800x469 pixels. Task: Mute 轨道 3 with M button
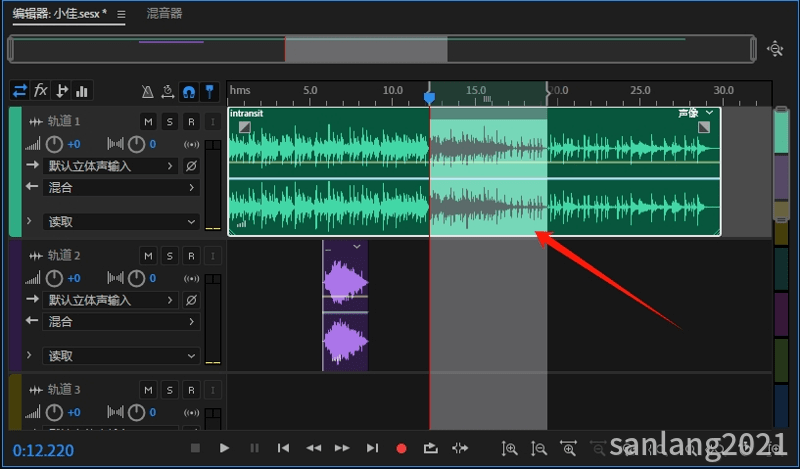[148, 390]
